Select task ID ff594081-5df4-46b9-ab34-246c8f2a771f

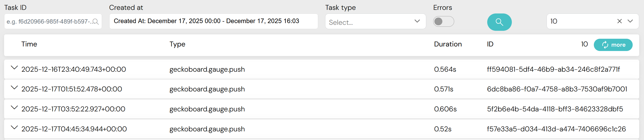tap(553, 69)
